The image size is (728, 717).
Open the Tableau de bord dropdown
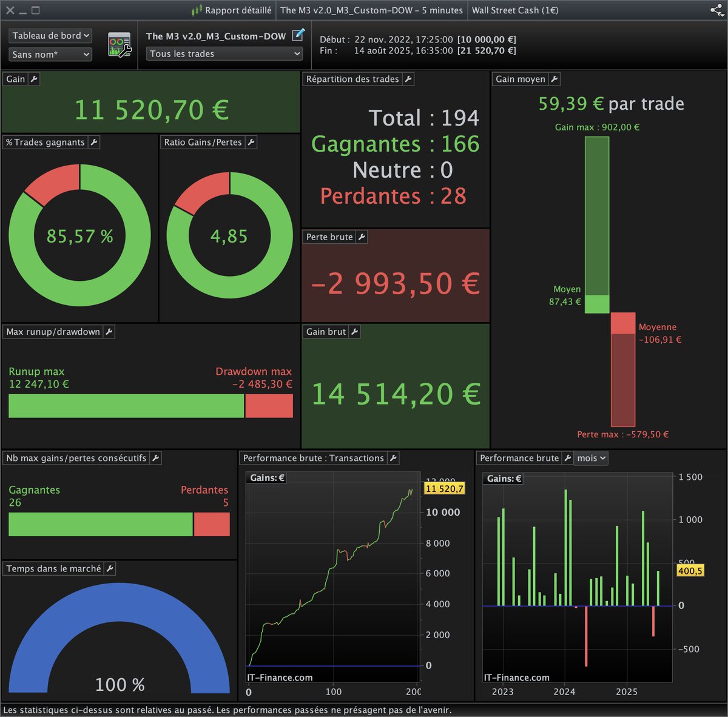pyautogui.click(x=51, y=36)
